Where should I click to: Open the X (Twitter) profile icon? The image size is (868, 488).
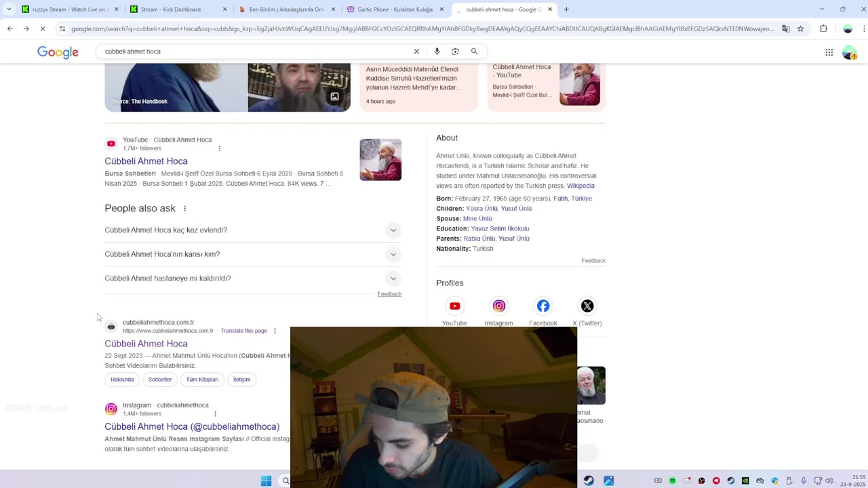coord(587,306)
